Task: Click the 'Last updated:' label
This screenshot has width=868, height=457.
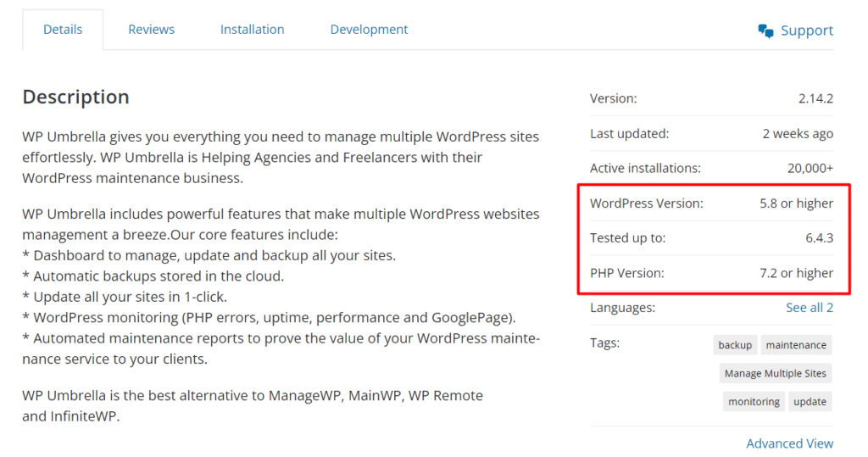Action: coord(630,133)
